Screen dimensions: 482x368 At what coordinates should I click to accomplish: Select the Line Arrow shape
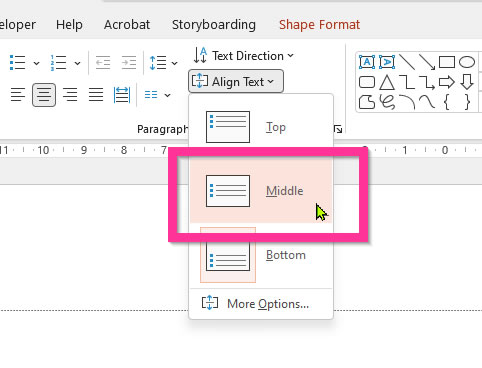[427, 62]
